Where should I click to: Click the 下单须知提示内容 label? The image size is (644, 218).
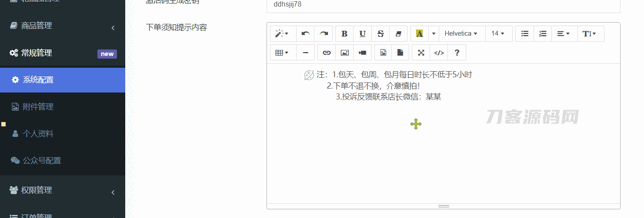click(177, 27)
